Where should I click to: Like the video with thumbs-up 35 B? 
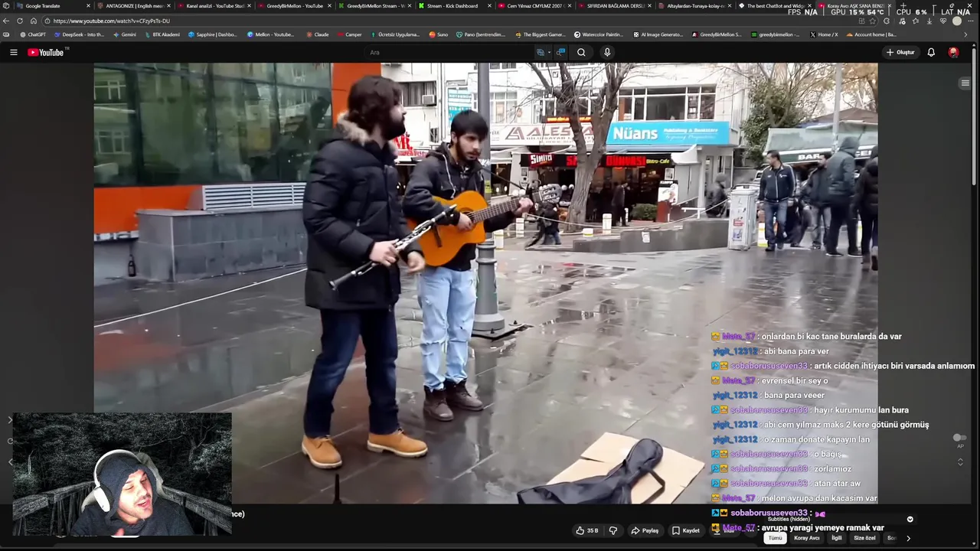pos(587,530)
